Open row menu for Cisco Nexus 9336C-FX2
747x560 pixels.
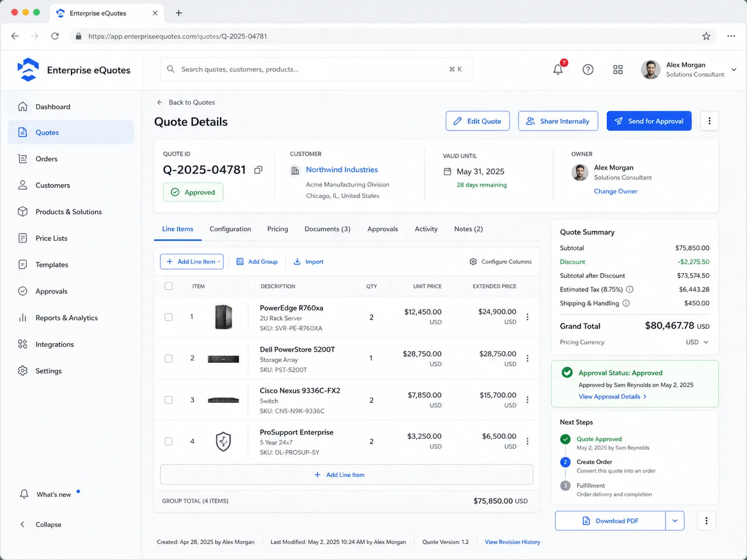(527, 400)
